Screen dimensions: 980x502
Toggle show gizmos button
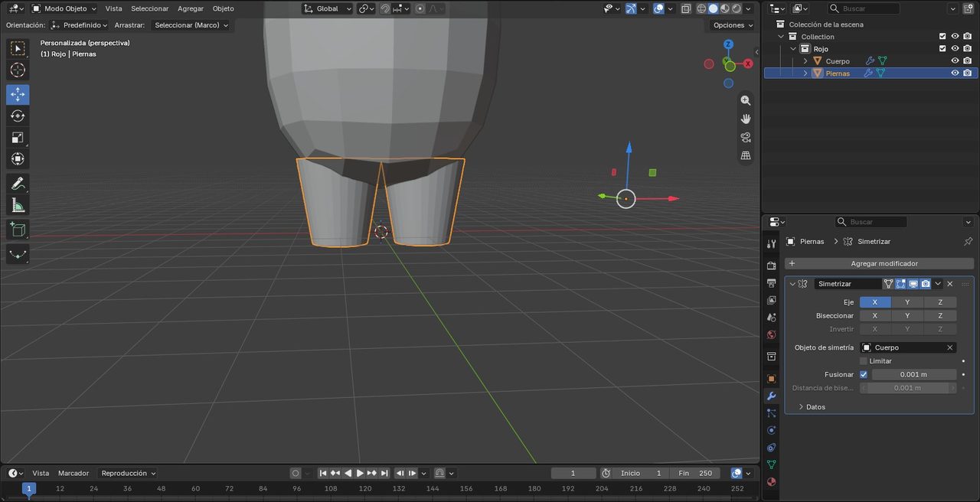(631, 8)
